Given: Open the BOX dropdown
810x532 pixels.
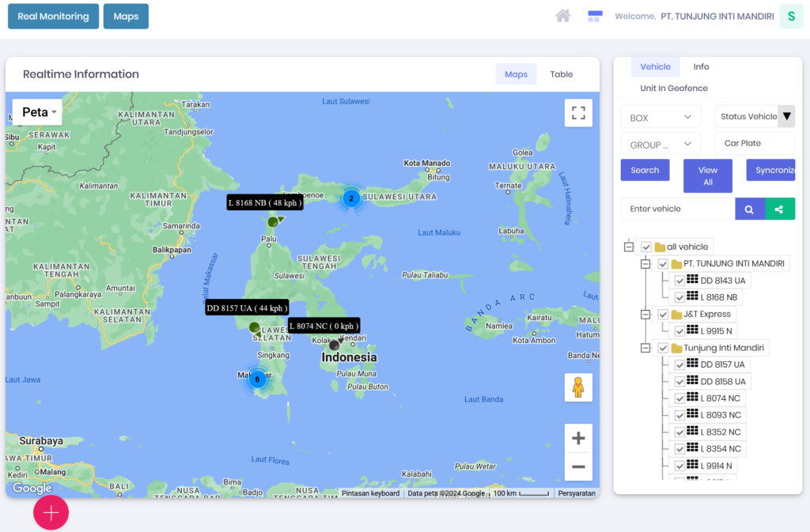Looking at the screenshot, I should pyautogui.click(x=660, y=117).
